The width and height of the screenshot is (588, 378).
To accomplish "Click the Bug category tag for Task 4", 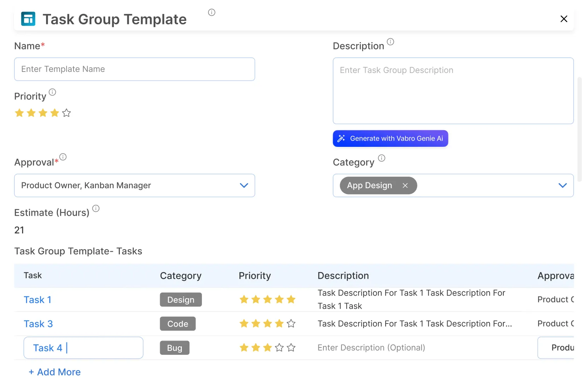I will click(174, 348).
